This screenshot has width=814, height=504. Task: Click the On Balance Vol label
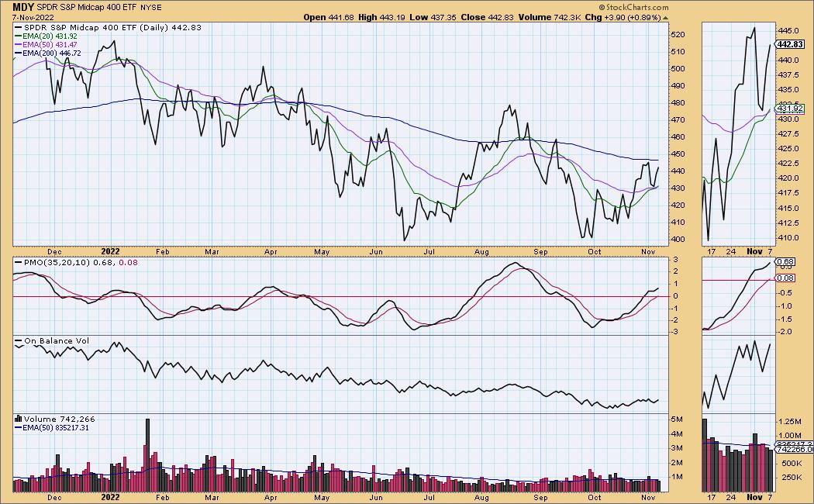[x=57, y=341]
